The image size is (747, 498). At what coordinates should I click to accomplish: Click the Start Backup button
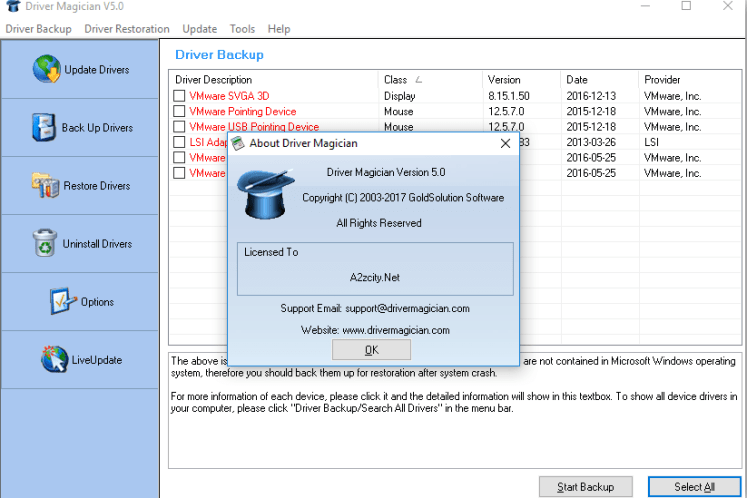(x=585, y=487)
